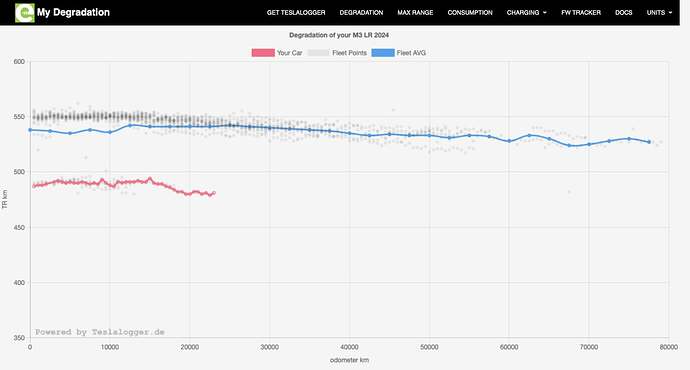Click the final Fleet AVG data point
Viewport: 690px width, 370px height.
(649, 142)
